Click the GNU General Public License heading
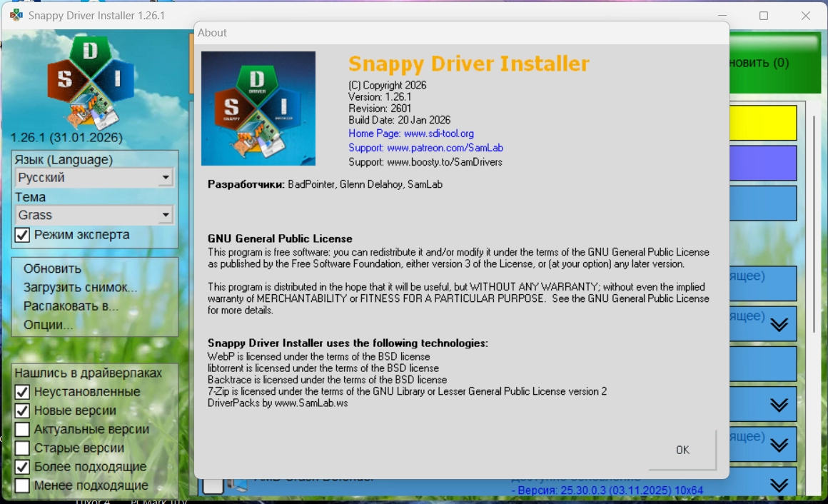 (x=280, y=238)
